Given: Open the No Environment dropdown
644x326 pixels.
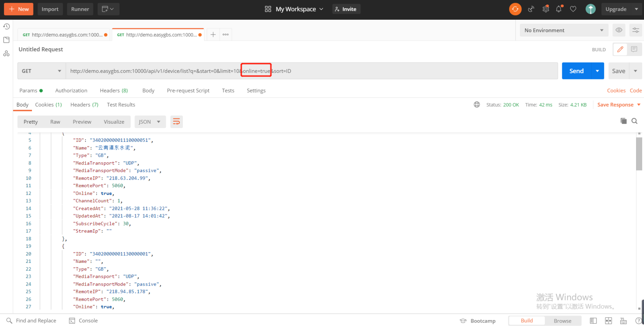Looking at the screenshot, I should 564,30.
